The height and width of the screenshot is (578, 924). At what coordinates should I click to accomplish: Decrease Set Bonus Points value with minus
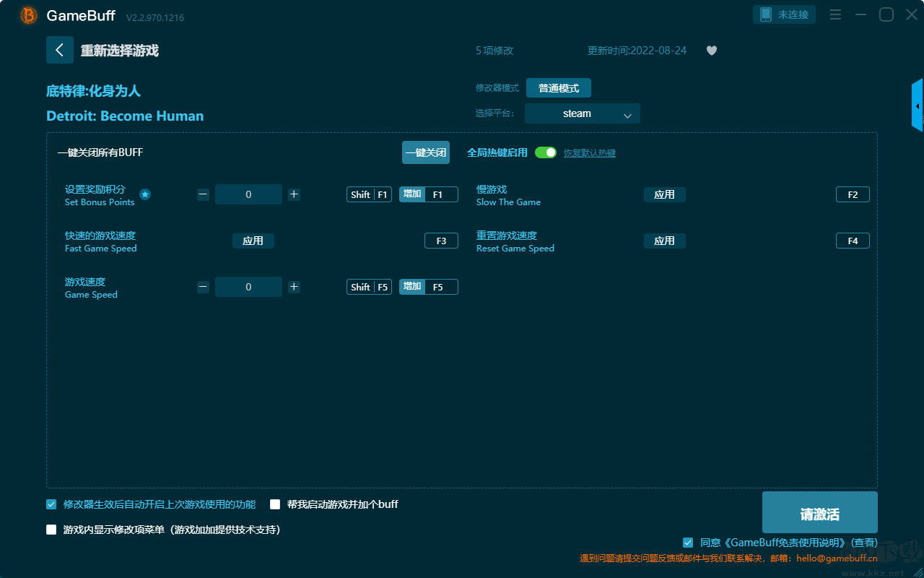pos(204,194)
